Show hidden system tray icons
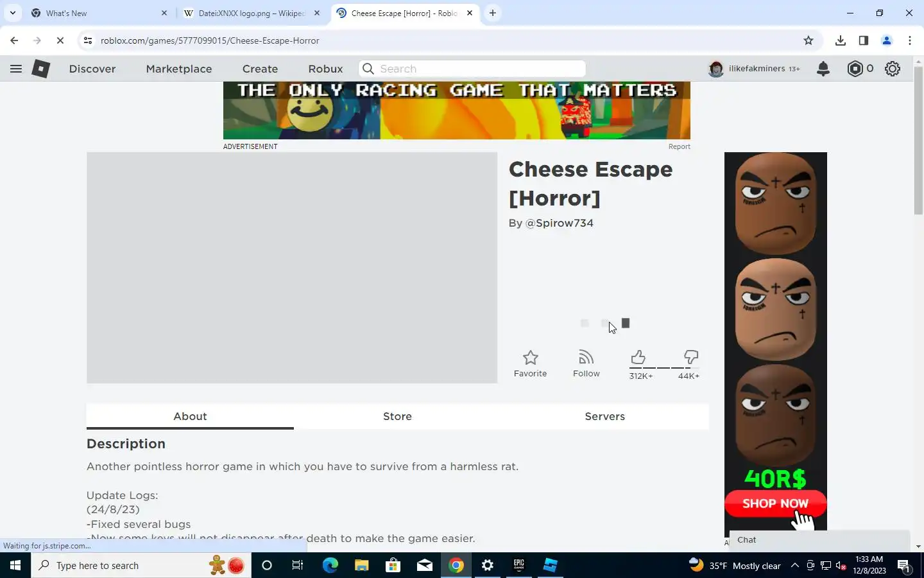The image size is (924, 578). click(795, 566)
